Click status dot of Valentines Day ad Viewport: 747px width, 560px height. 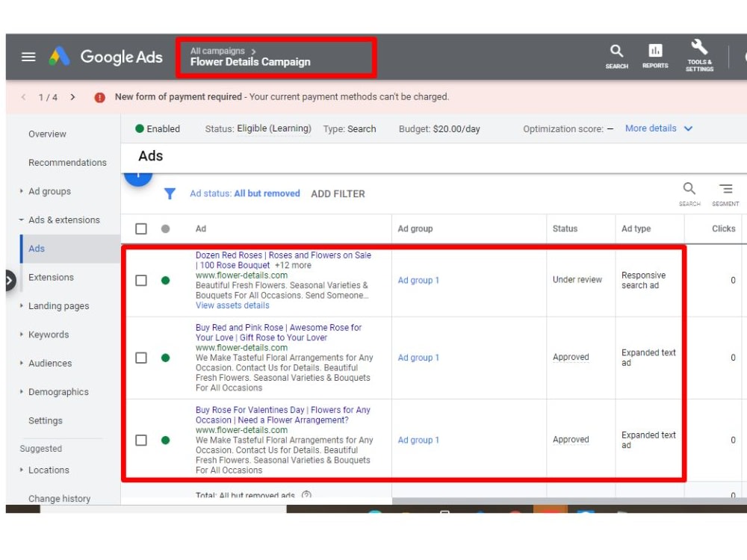165,440
